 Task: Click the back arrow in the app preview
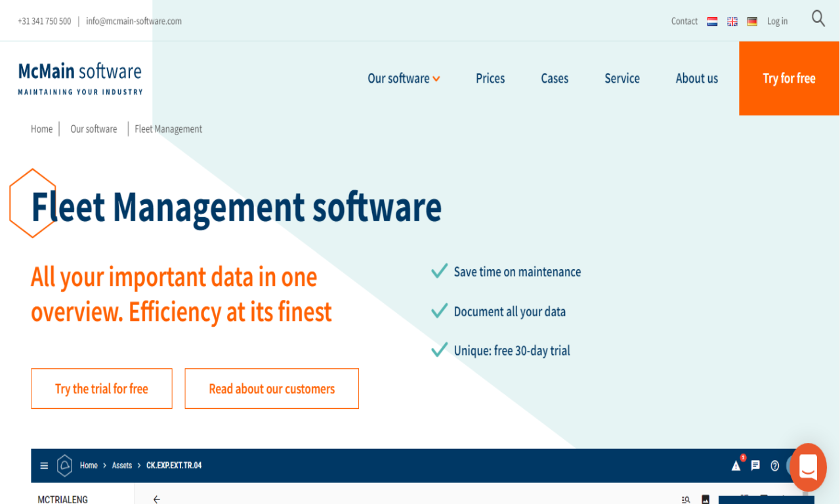point(156,499)
